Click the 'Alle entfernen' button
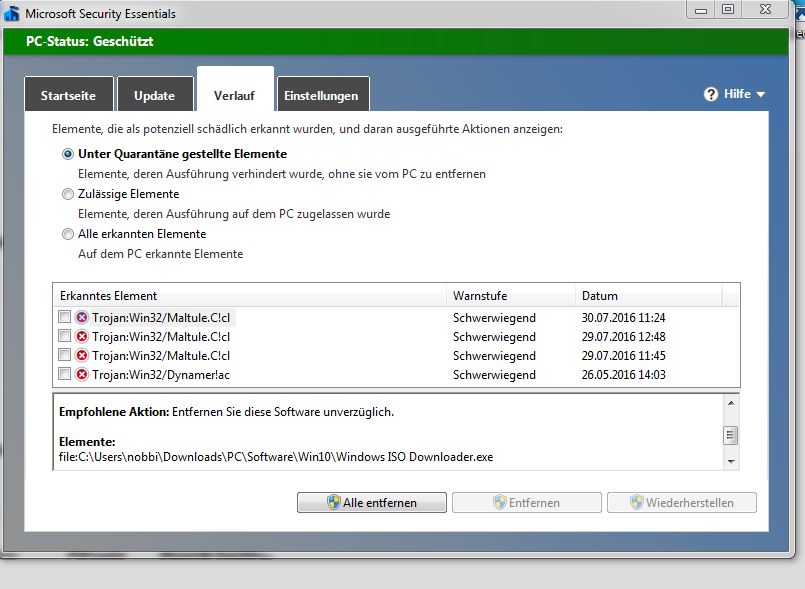This screenshot has height=589, width=805. point(372,502)
